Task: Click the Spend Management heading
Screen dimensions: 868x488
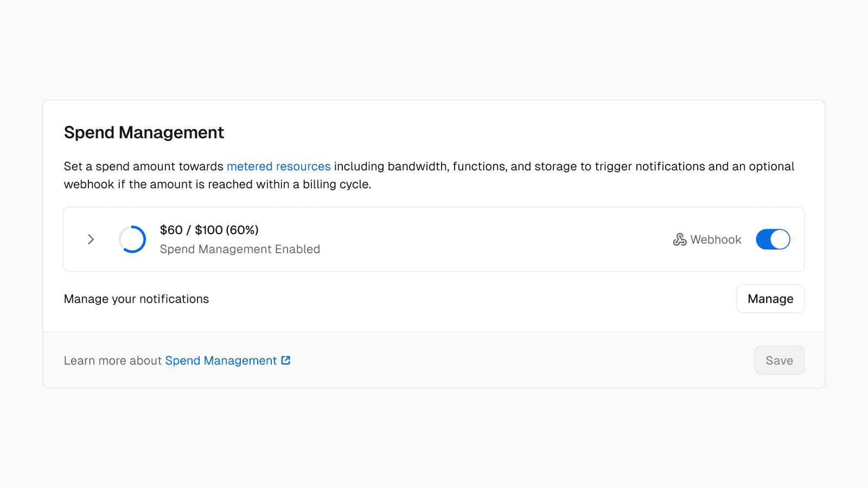Action: (x=144, y=132)
